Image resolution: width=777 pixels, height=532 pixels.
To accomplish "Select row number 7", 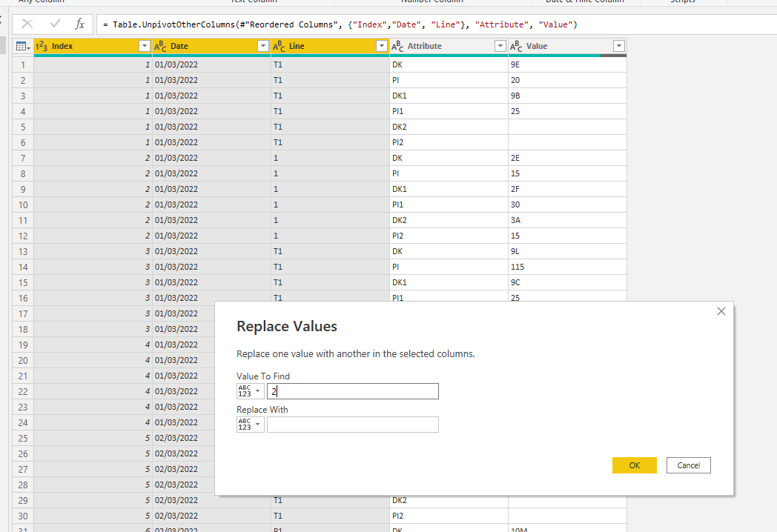I will pos(23,158).
